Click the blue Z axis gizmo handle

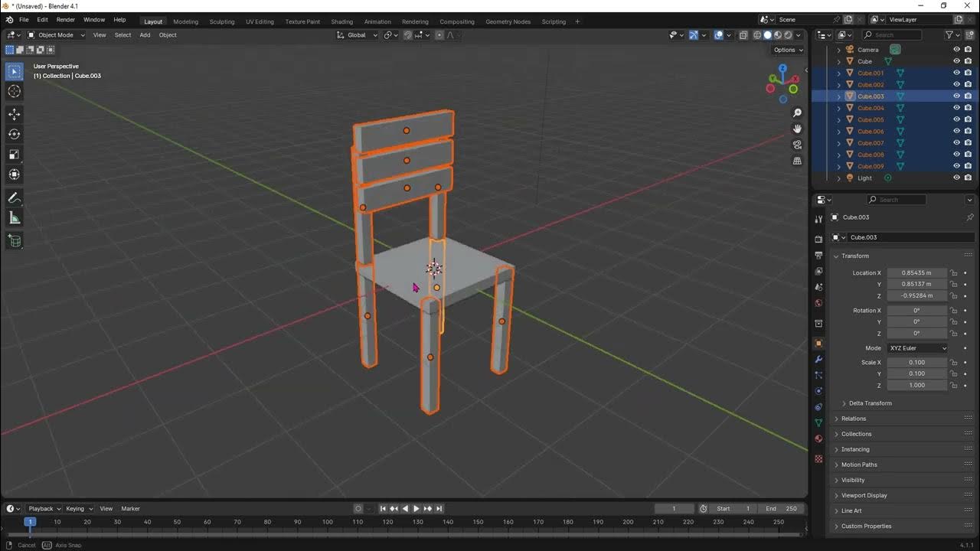point(782,69)
